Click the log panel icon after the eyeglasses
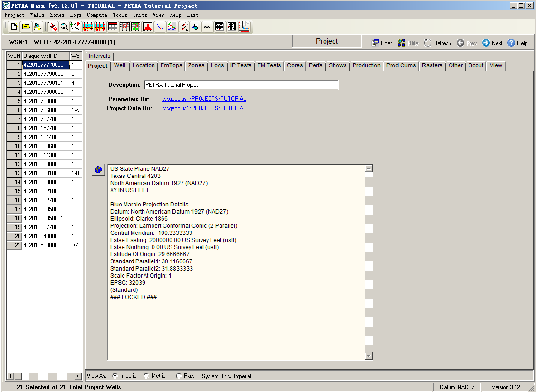Screen dimensions: 536x392 220,27
